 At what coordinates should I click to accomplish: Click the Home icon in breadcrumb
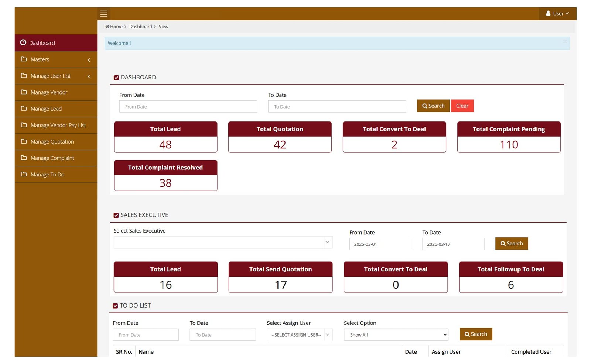coord(107,27)
